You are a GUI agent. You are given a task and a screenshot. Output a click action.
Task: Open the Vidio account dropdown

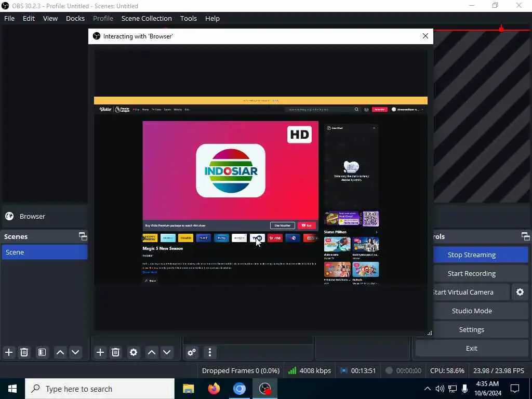click(x=408, y=110)
